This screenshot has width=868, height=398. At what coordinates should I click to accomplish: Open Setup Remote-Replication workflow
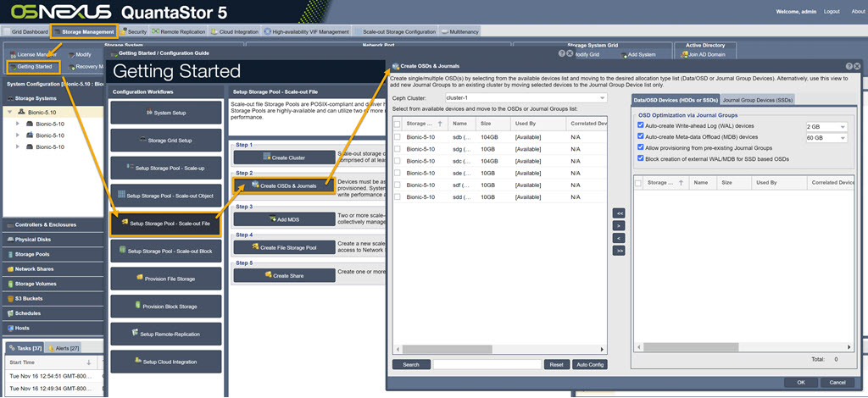point(166,334)
